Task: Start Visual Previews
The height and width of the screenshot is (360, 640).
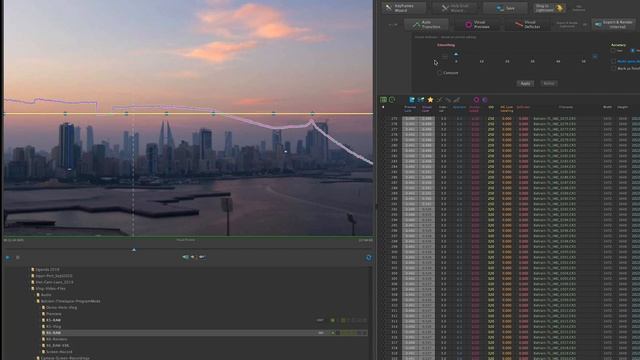Action: [x=476, y=24]
